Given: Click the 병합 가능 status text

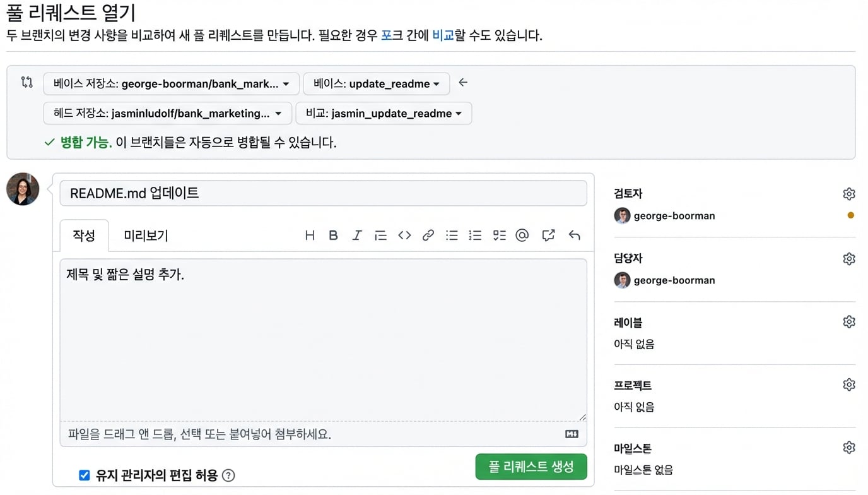Looking at the screenshot, I should click(86, 143).
